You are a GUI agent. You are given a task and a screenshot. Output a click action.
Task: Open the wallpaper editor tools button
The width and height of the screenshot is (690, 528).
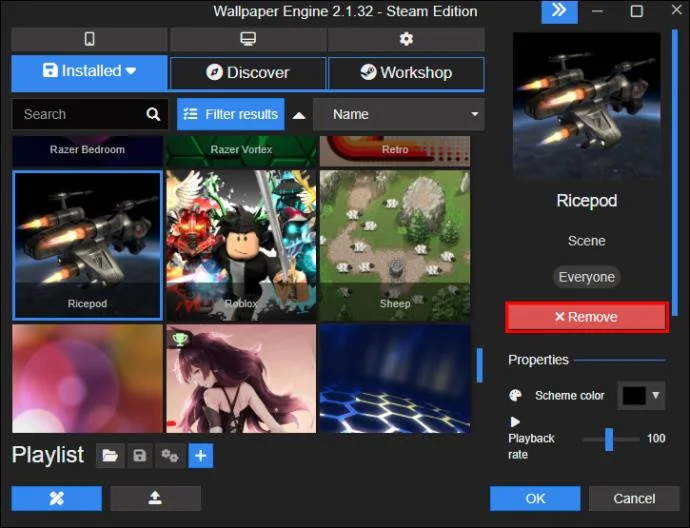57,498
